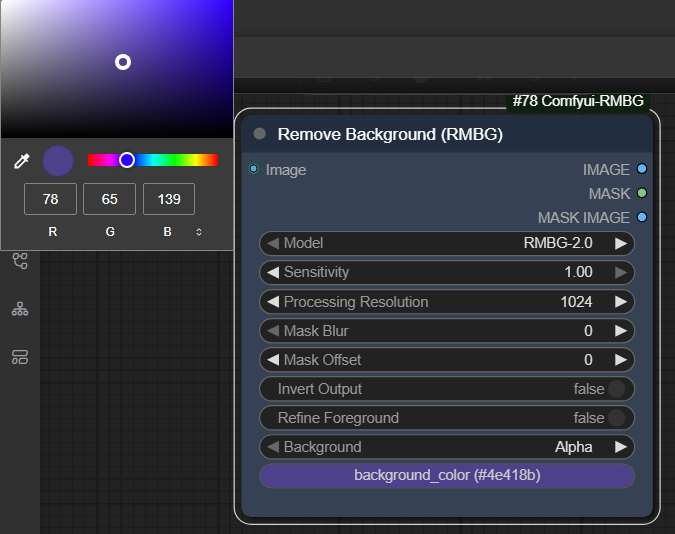Collapse the Remove Background node via its dot
Image resolution: width=675 pixels, height=534 pixels.
260,134
